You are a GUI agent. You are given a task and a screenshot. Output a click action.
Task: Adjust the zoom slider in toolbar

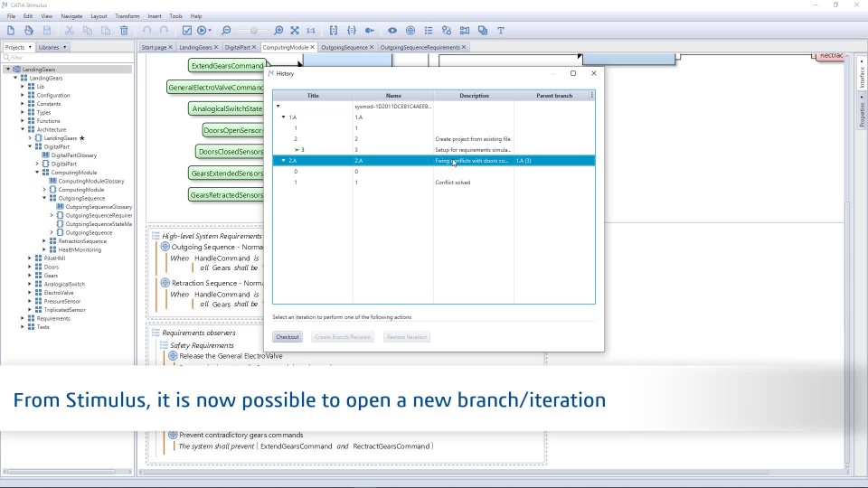coord(253,31)
